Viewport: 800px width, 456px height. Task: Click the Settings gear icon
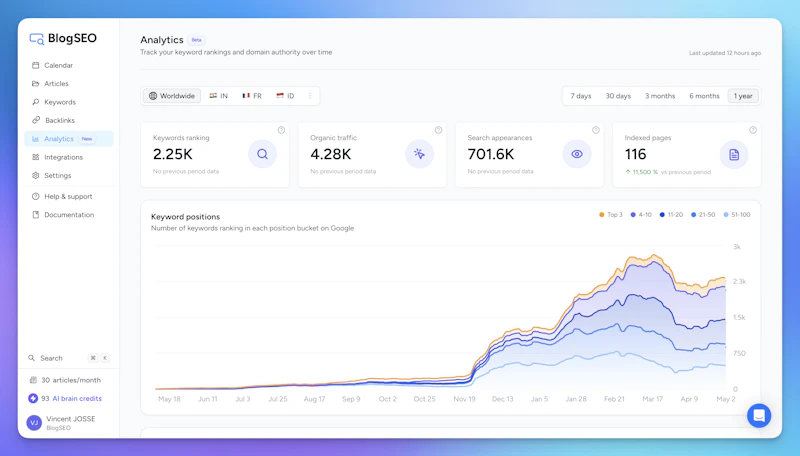(x=35, y=175)
